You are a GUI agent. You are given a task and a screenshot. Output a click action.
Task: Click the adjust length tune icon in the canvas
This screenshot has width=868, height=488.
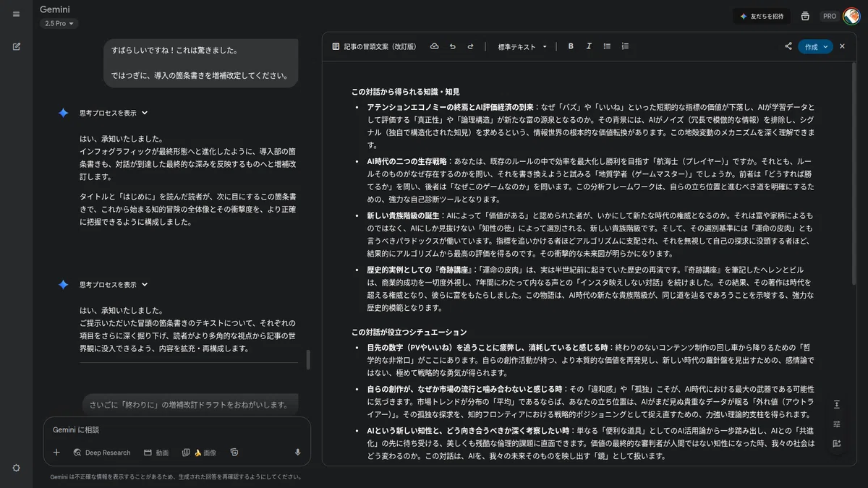837,424
